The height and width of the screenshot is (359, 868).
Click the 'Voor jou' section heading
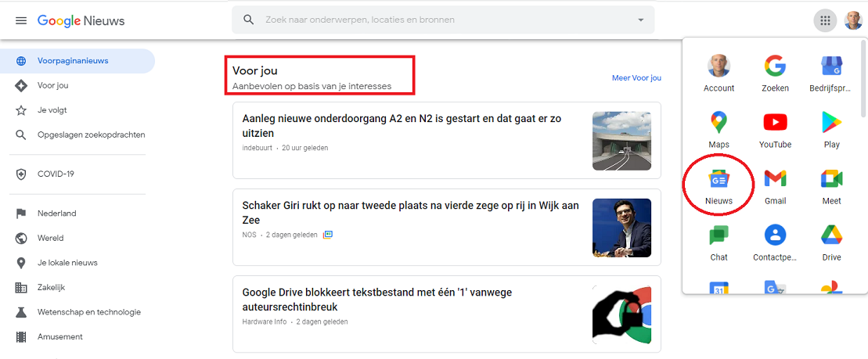click(x=254, y=71)
